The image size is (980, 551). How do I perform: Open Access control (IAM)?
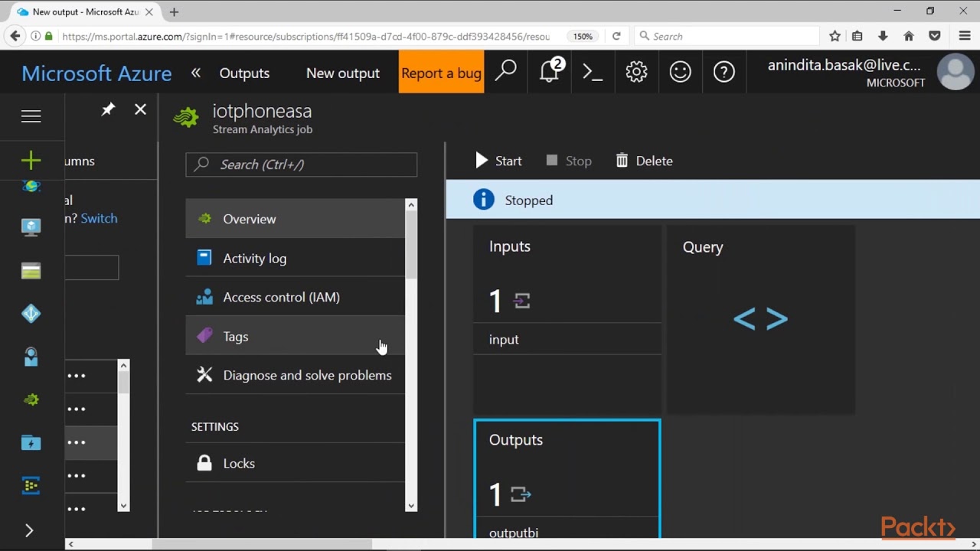pyautogui.click(x=295, y=297)
